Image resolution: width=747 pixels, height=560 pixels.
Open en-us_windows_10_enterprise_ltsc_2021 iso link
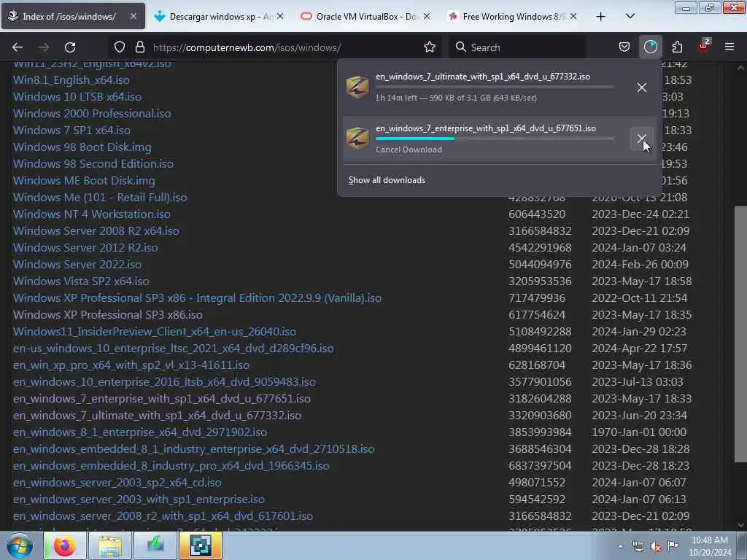point(174,348)
